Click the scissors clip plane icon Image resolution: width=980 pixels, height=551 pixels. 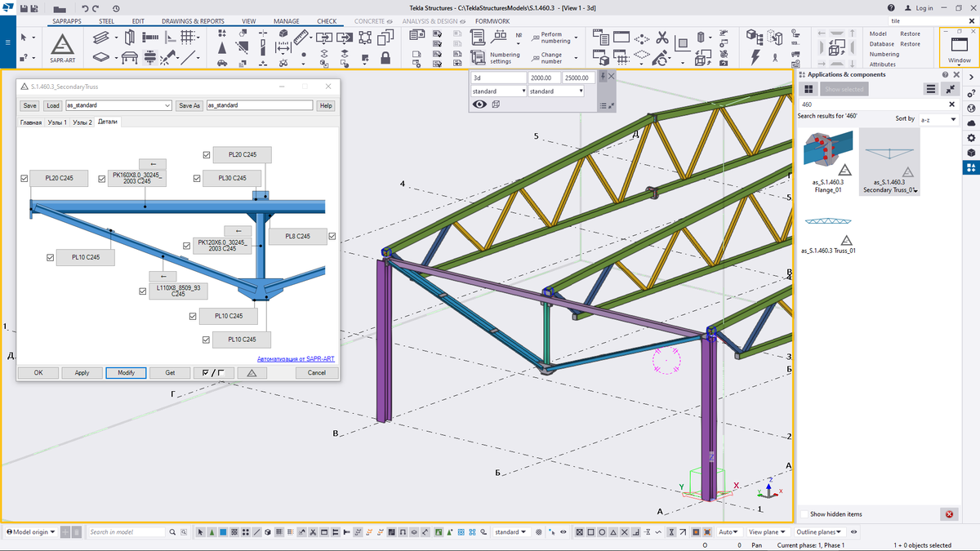(662, 38)
